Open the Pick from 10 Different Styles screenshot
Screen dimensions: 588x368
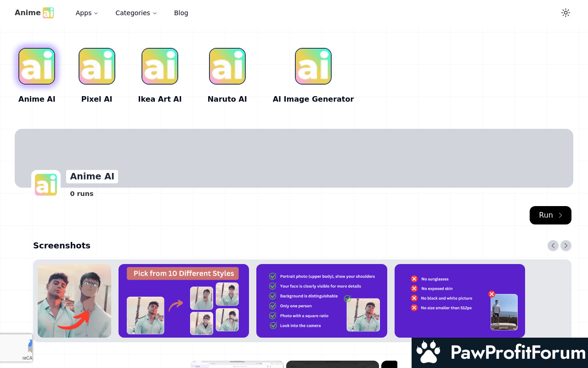click(184, 301)
